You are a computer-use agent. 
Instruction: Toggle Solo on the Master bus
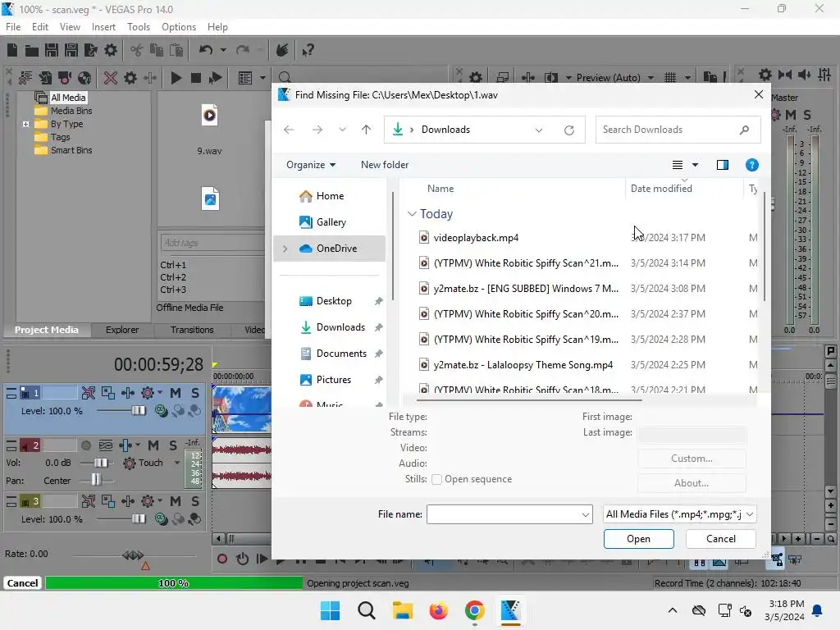807,115
